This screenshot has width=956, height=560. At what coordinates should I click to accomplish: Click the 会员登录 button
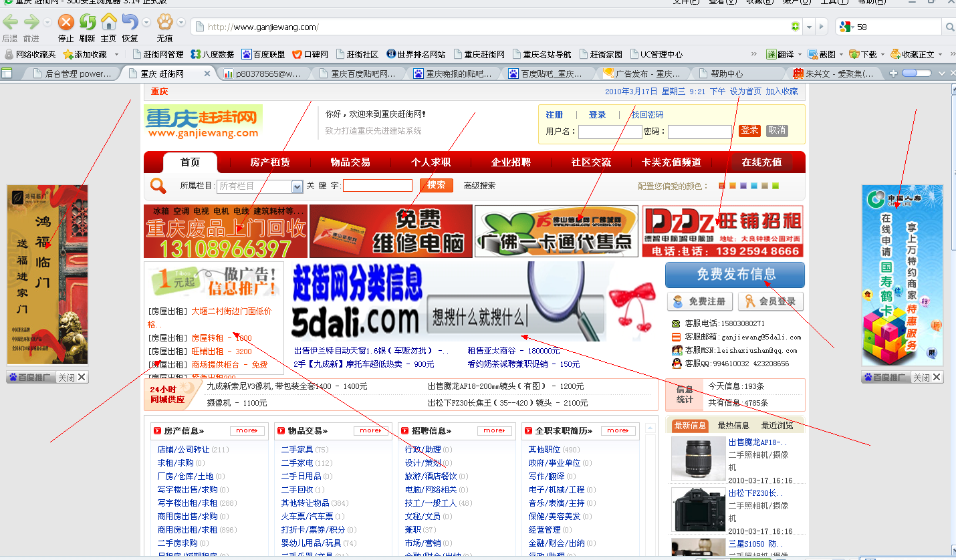[771, 301]
